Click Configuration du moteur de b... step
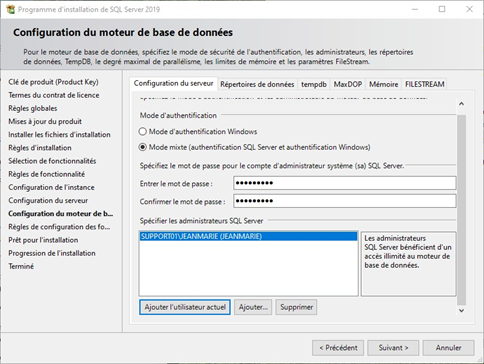Screen dimensions: 484x364 point(61,214)
